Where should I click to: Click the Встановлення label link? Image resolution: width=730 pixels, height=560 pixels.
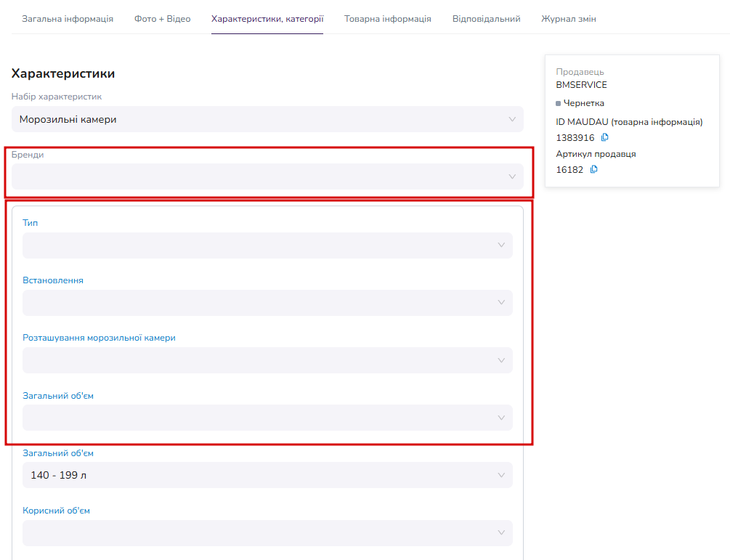53,280
